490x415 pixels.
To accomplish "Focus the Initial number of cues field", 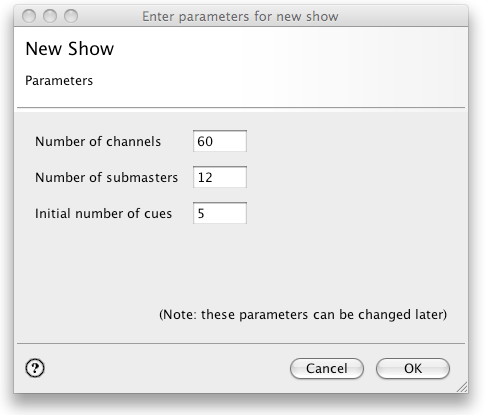I will pos(220,213).
